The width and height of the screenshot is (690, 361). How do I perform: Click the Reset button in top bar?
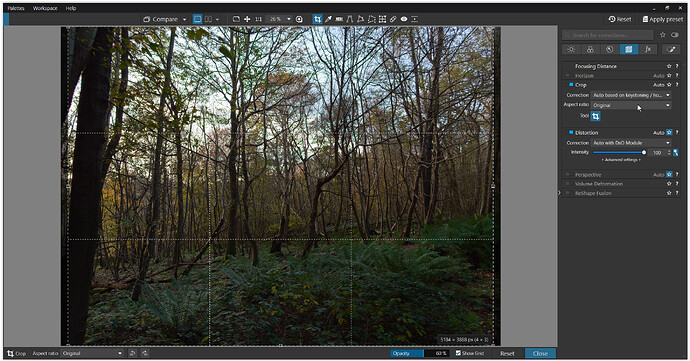pos(620,19)
